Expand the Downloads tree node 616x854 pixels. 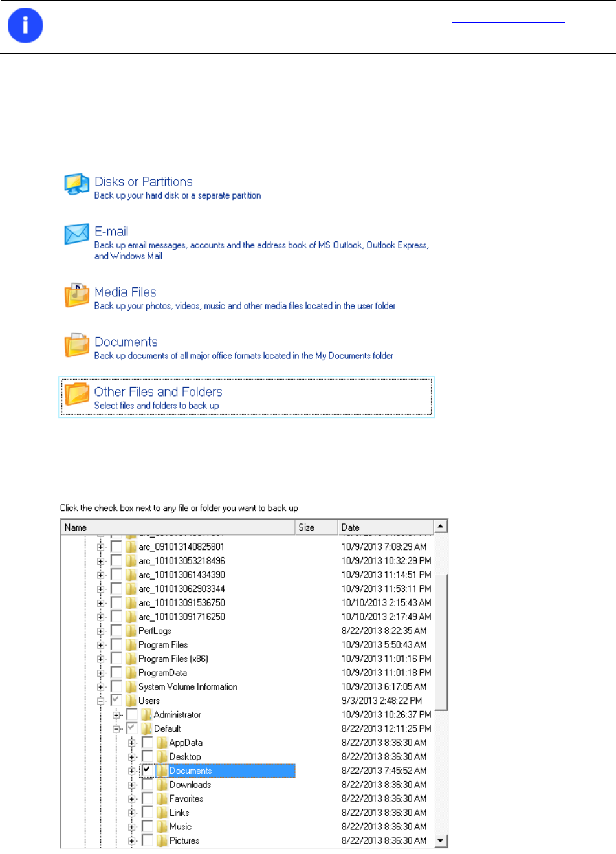click(132, 785)
